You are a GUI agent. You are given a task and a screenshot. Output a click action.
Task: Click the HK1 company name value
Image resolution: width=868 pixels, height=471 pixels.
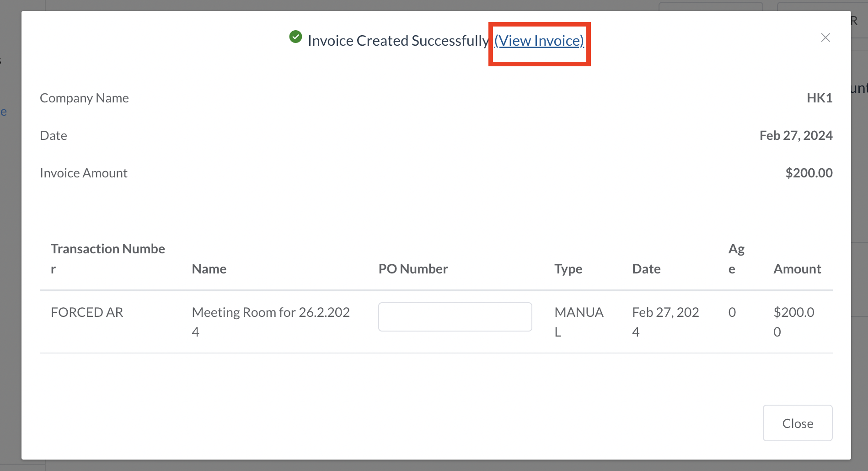[x=819, y=98]
